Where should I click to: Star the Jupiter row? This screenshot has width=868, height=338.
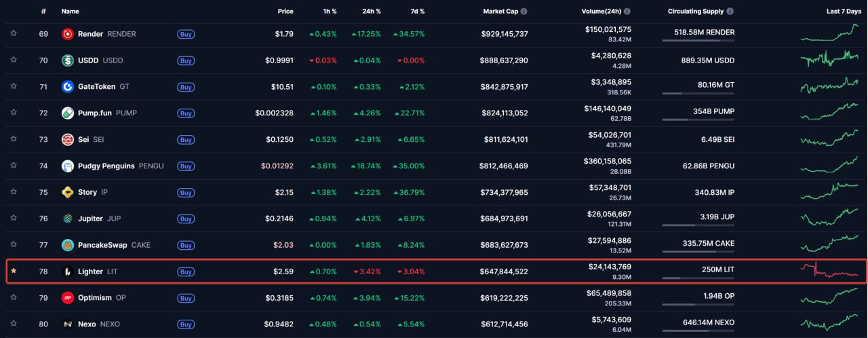(14, 219)
